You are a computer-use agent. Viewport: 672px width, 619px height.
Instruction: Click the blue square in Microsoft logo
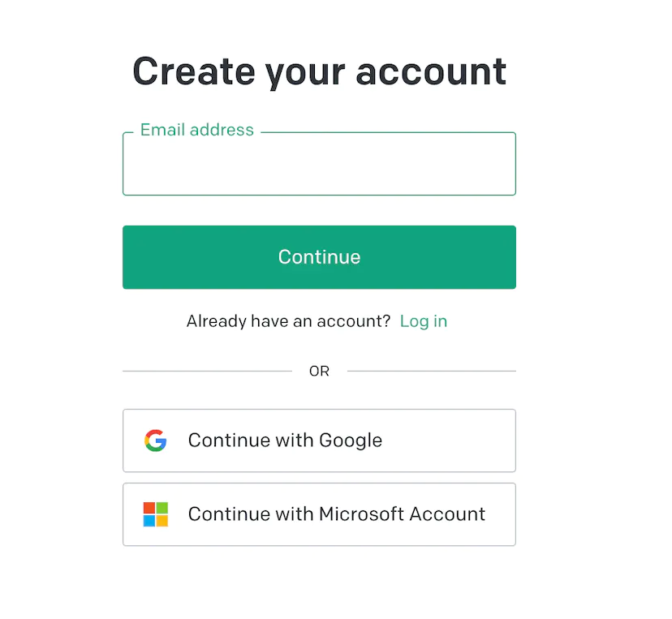point(149,520)
